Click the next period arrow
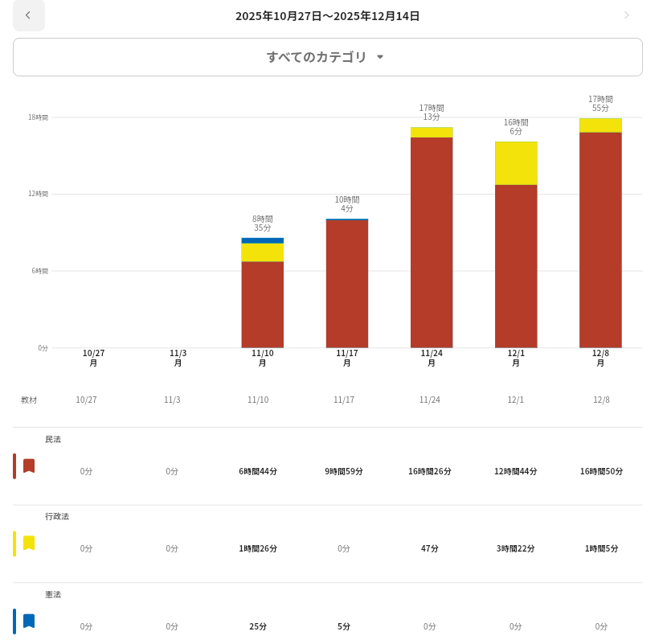Screen dimensions: 667x644 pos(627,15)
